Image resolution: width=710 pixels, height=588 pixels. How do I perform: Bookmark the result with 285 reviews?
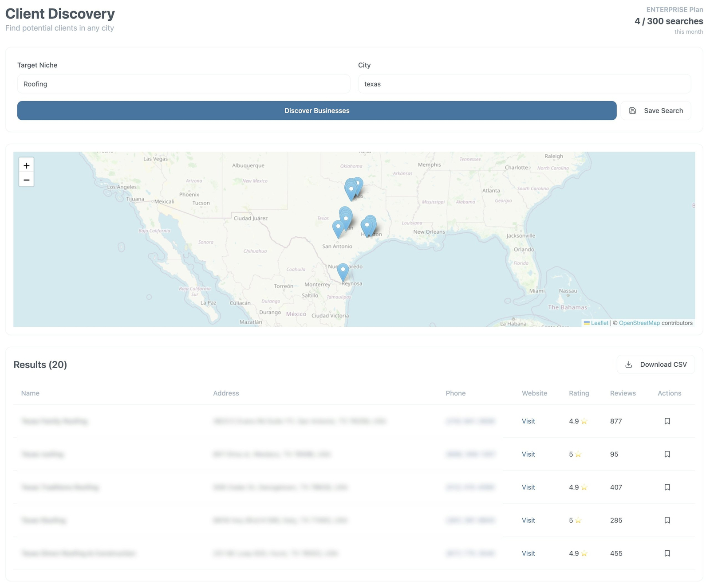(x=667, y=520)
